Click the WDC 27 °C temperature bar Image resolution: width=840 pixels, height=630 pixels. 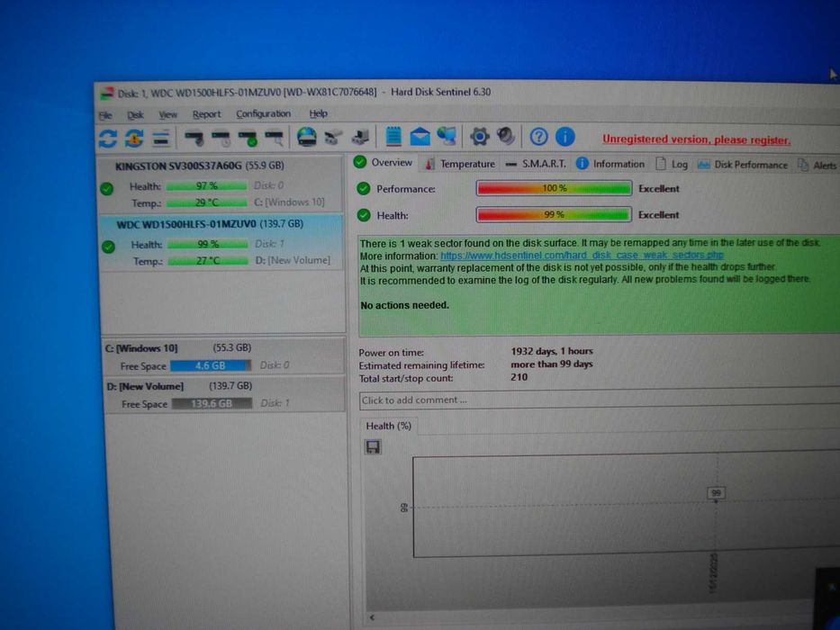208,261
